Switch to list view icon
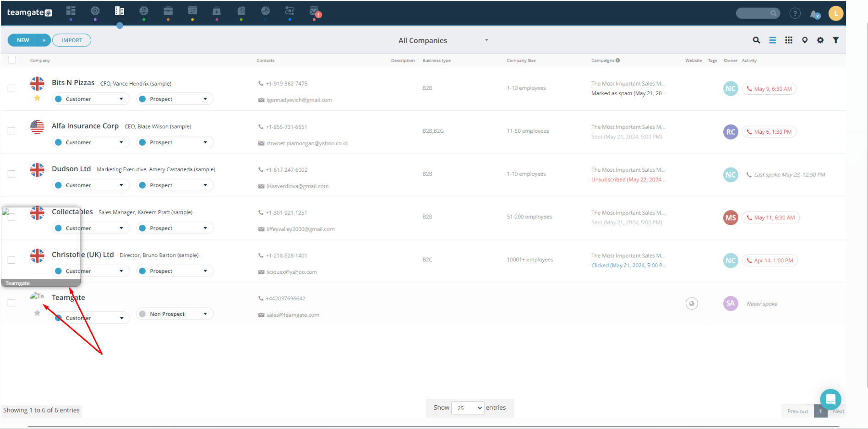The image size is (868, 429). click(773, 40)
